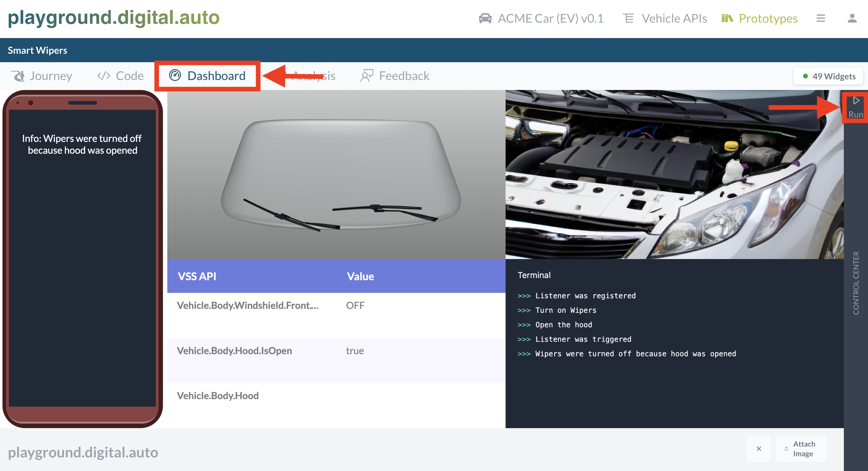Click the true hood value cell
Screen dimensions: 868x471
(355, 351)
